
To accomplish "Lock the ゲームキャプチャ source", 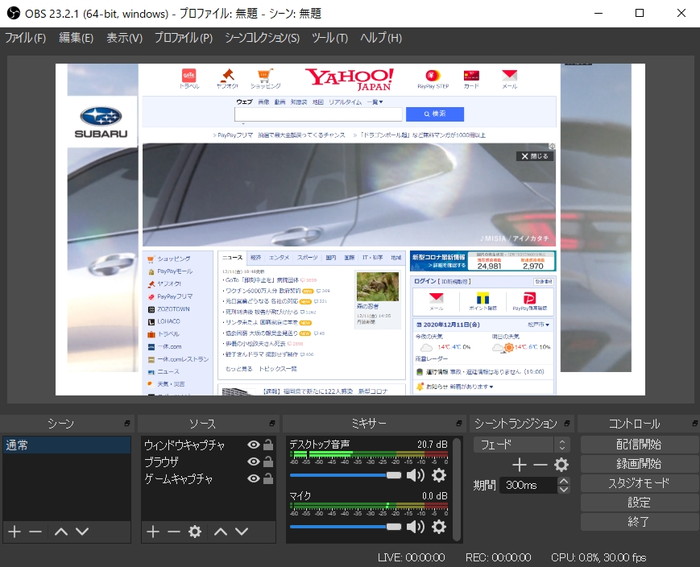I will (x=268, y=479).
